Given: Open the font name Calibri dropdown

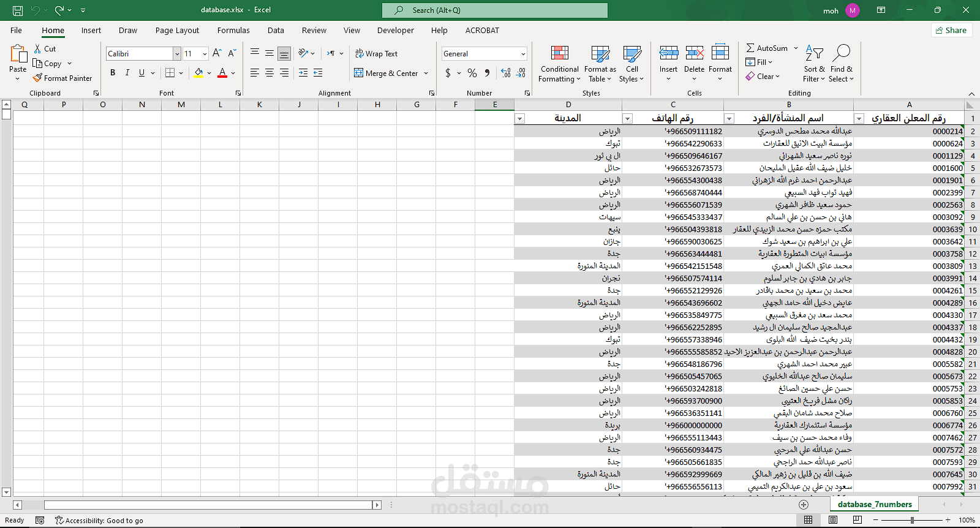Looking at the screenshot, I should point(177,54).
